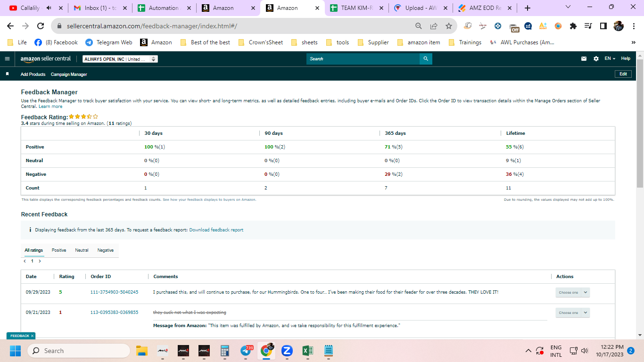
Task: Open the A+ Scout extension icon
Action: point(543,26)
